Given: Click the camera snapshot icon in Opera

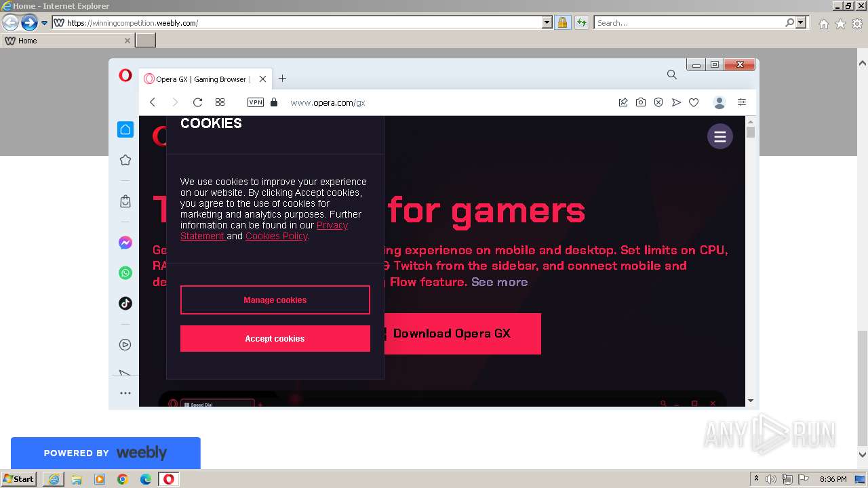Looking at the screenshot, I should click(641, 102).
